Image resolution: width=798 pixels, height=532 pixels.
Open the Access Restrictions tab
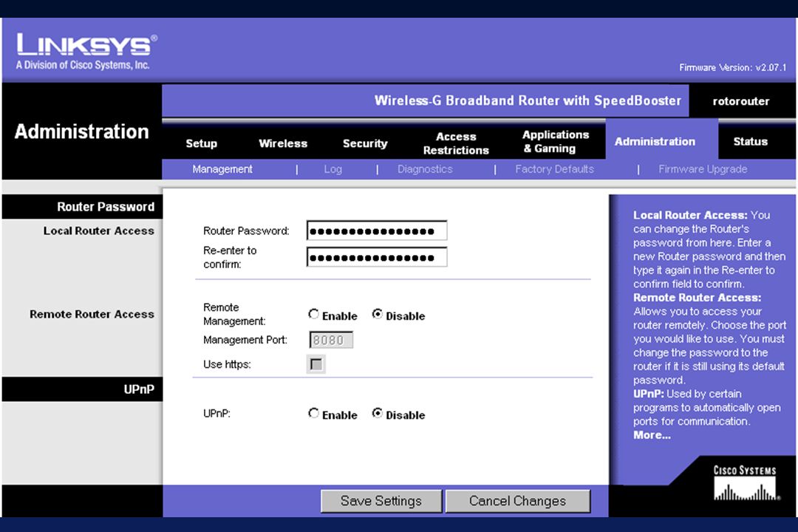tap(456, 143)
